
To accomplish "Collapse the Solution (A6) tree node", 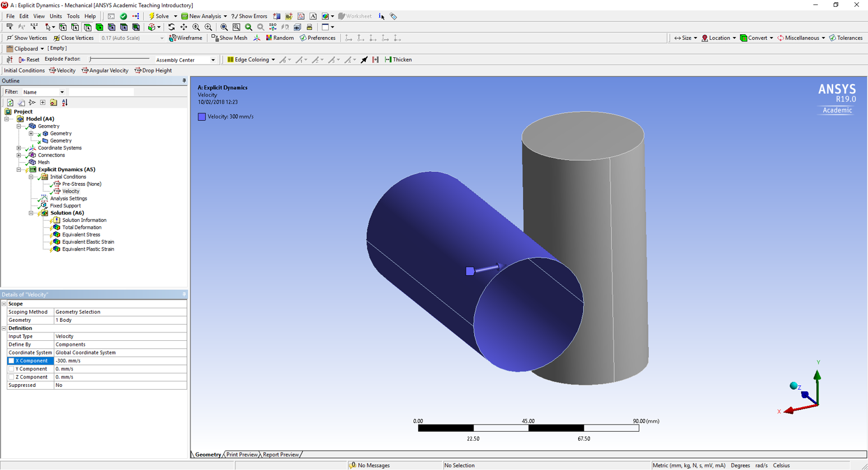I will (31, 213).
